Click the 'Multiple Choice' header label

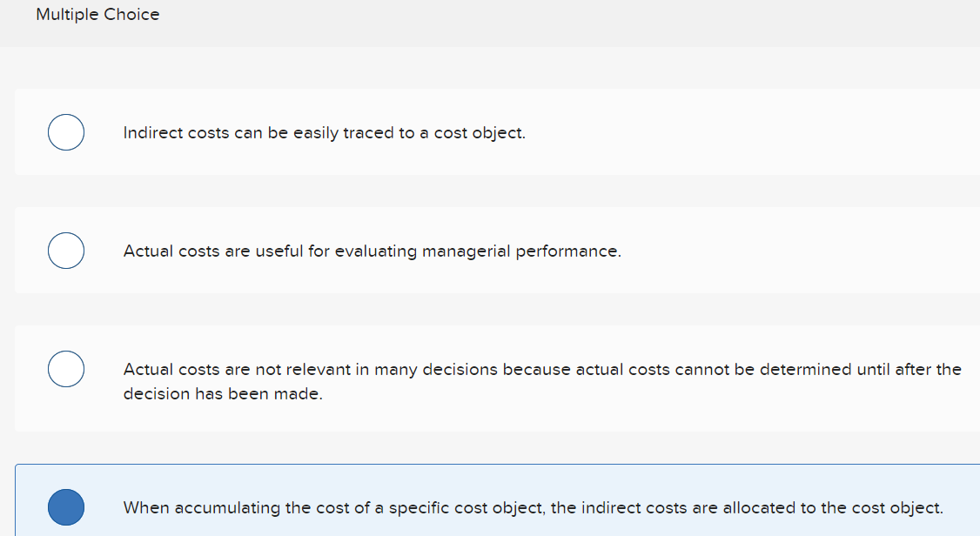pos(97,14)
